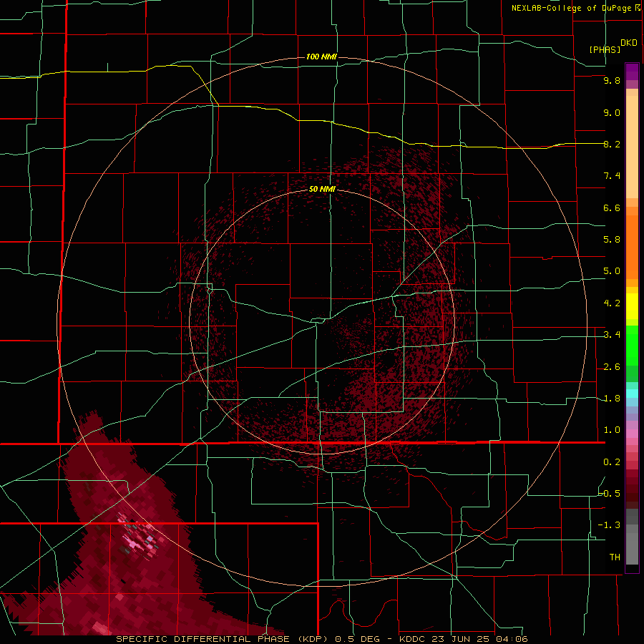Click the 0.2 scale value
This screenshot has width=644, height=644.
[x=612, y=462]
